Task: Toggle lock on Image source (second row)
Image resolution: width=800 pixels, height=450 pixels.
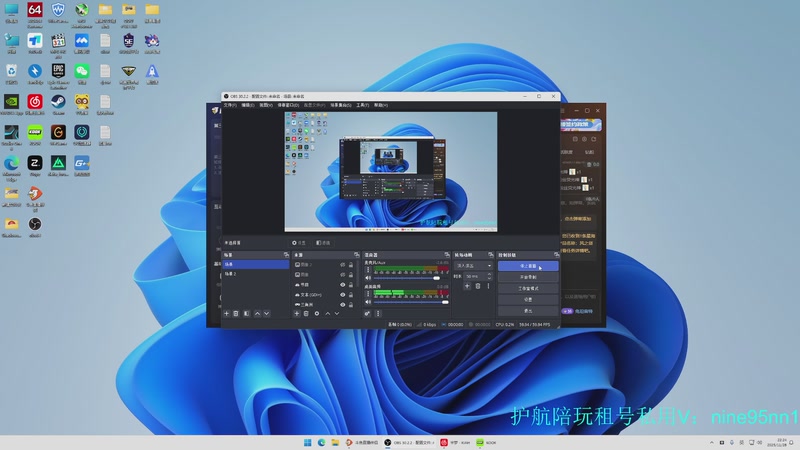Action: [351, 274]
